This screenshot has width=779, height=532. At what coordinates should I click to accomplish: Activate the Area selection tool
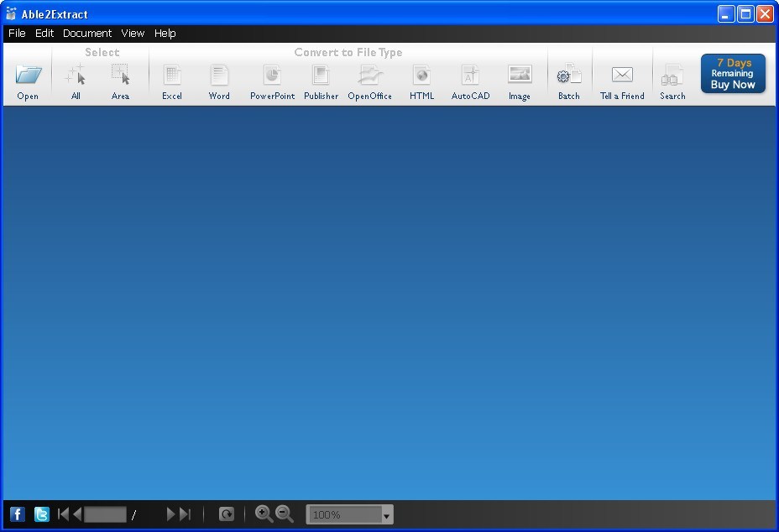[121, 80]
